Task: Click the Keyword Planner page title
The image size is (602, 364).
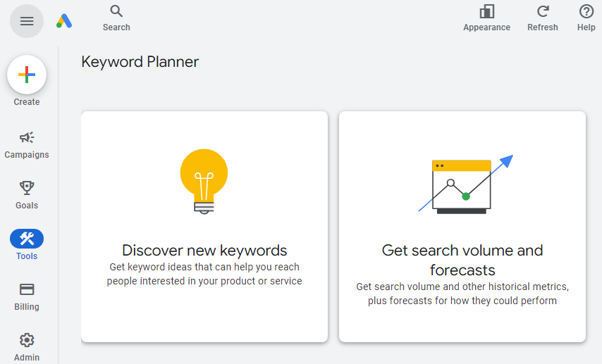Action: coord(140,62)
